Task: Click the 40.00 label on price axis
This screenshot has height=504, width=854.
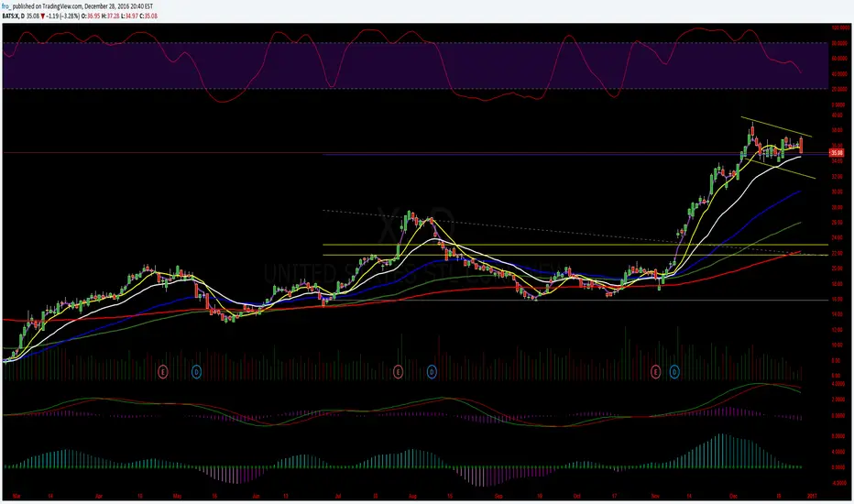Action: [x=838, y=115]
